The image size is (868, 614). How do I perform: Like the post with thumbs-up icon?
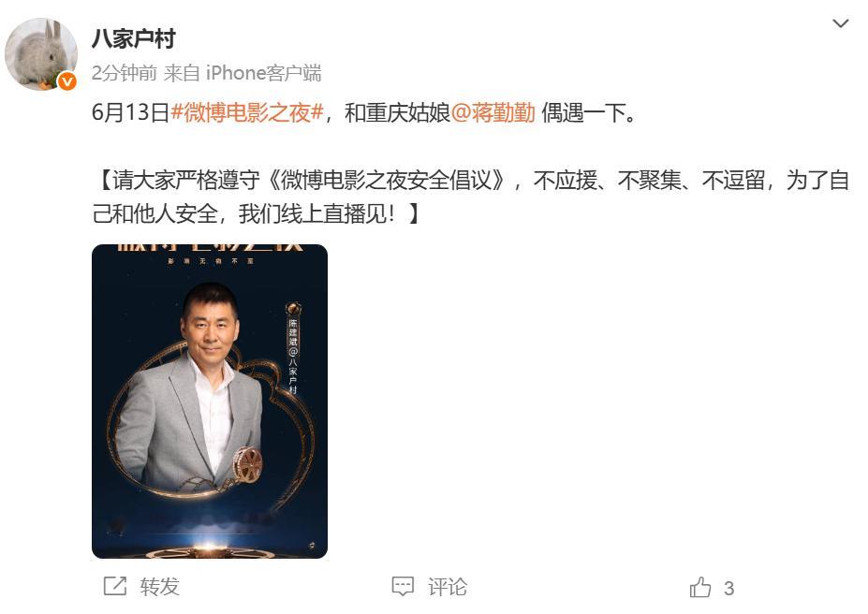pyautogui.click(x=700, y=587)
